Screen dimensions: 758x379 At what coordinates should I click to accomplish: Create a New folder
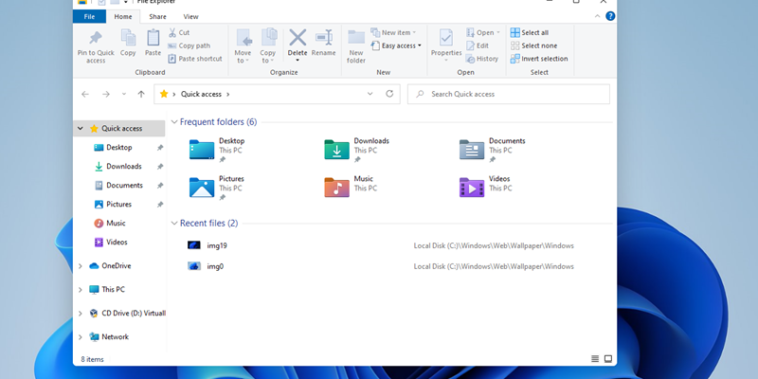356,46
